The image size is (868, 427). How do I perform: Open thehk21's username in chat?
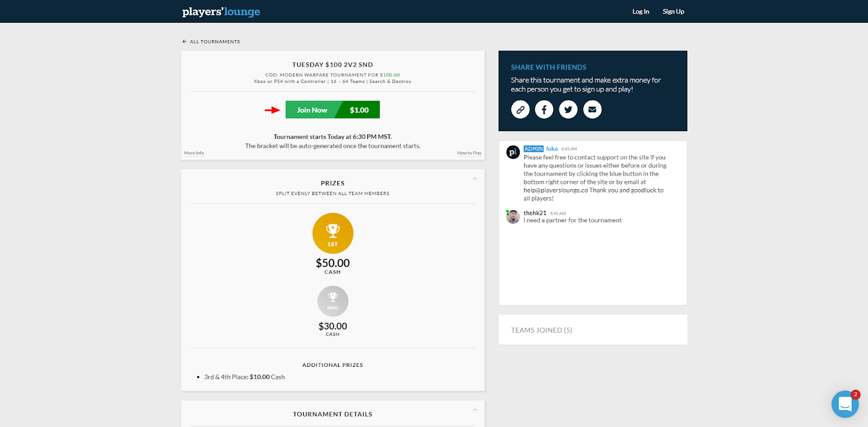[535, 213]
